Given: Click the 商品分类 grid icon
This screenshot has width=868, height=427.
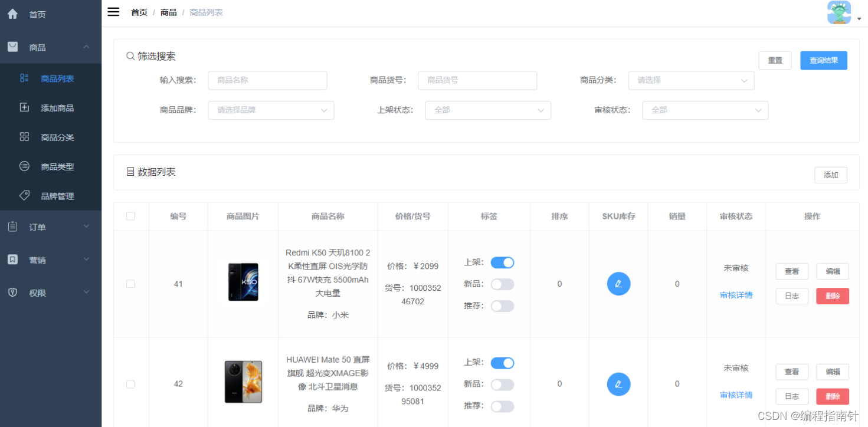Looking at the screenshot, I should [24, 137].
